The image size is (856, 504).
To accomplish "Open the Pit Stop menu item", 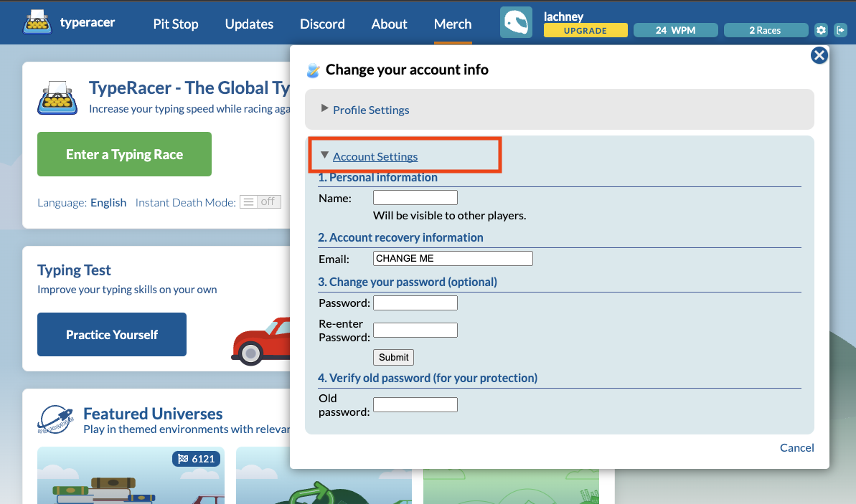I will [175, 24].
